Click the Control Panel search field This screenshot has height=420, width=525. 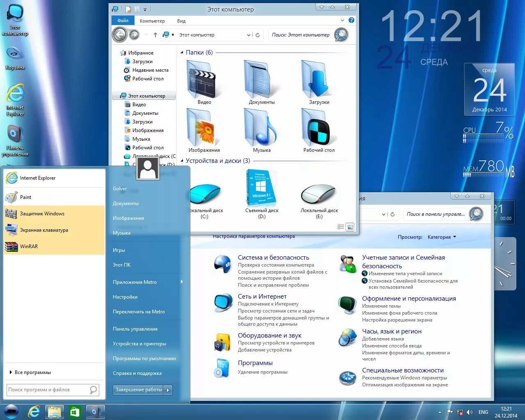[436, 214]
